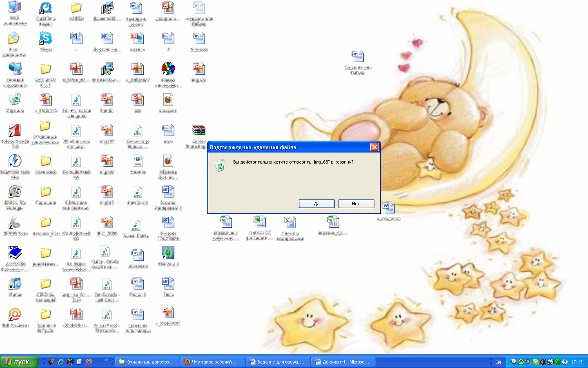Viewport: 588px width, 368px height.
Task: Select the The Sims 3 shortcut
Action: pos(168,257)
